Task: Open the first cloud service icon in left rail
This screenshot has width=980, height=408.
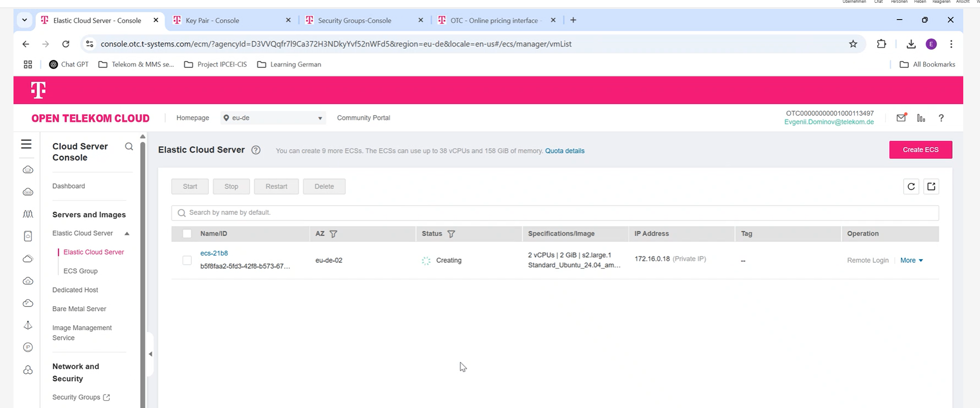Action: pyautogui.click(x=28, y=170)
